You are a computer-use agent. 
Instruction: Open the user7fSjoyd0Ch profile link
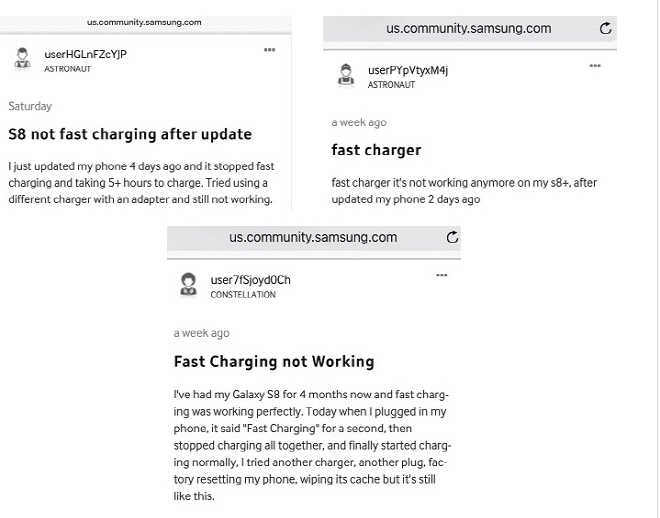pyautogui.click(x=250, y=280)
